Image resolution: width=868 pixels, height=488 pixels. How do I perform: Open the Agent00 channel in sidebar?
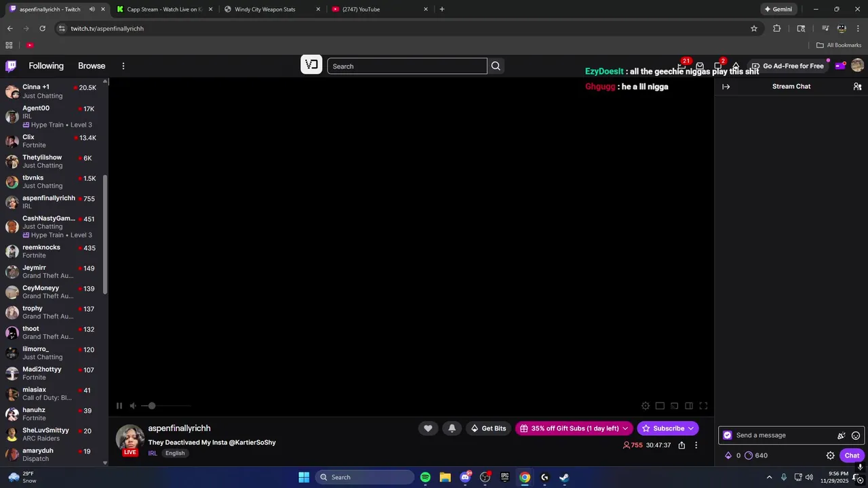click(x=53, y=117)
